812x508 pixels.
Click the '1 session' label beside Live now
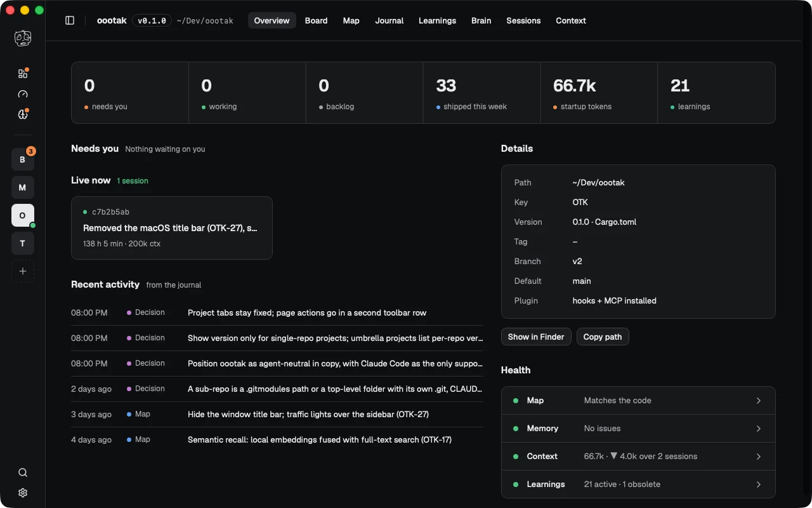tap(133, 181)
